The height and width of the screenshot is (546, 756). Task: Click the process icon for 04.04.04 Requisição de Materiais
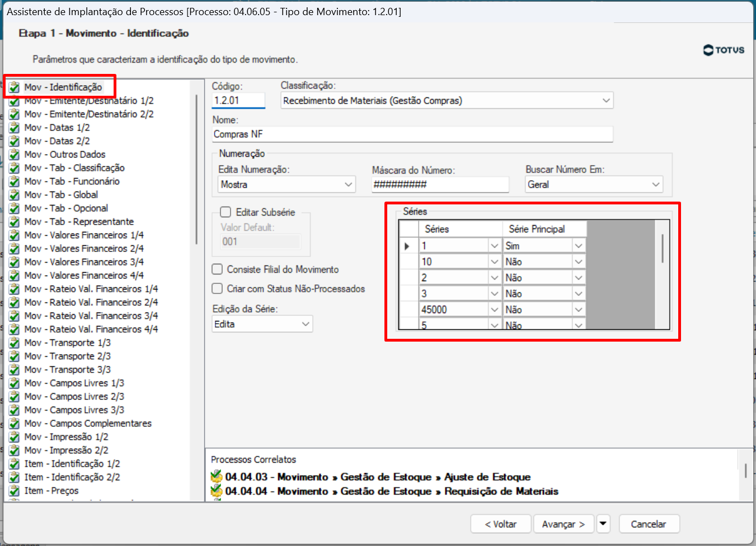tap(217, 491)
